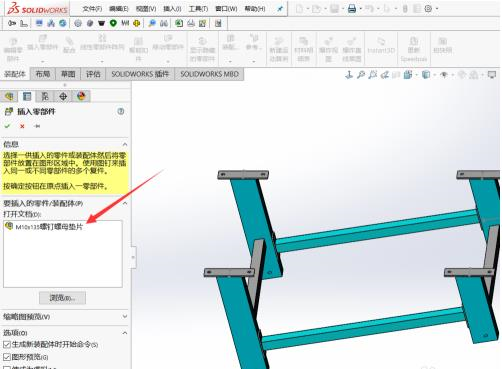The height and width of the screenshot is (369, 502).
Task: Collapse the 选项 section
Action: [125, 333]
